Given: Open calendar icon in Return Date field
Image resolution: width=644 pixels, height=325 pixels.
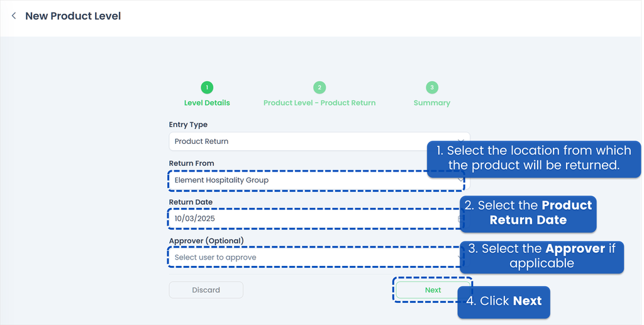Looking at the screenshot, I should (460, 219).
